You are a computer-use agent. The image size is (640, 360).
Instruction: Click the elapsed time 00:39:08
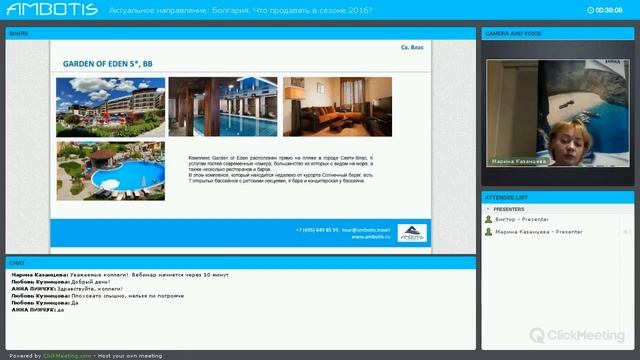(609, 10)
